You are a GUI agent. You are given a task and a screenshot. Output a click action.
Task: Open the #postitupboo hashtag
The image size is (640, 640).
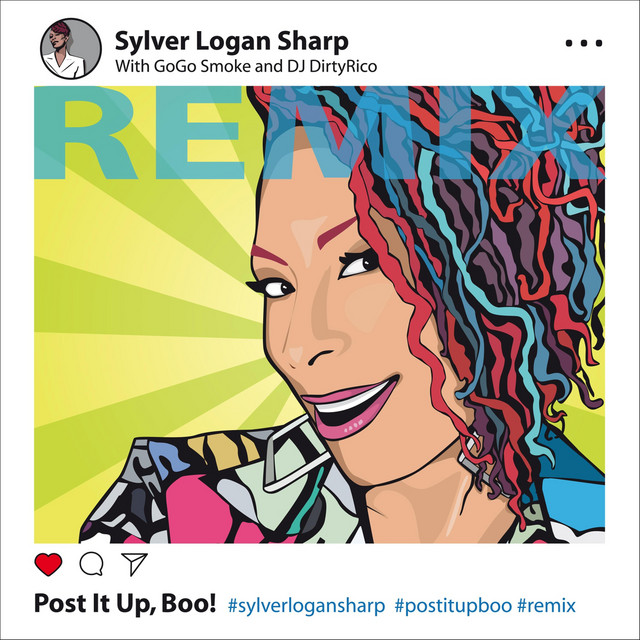click(x=453, y=605)
